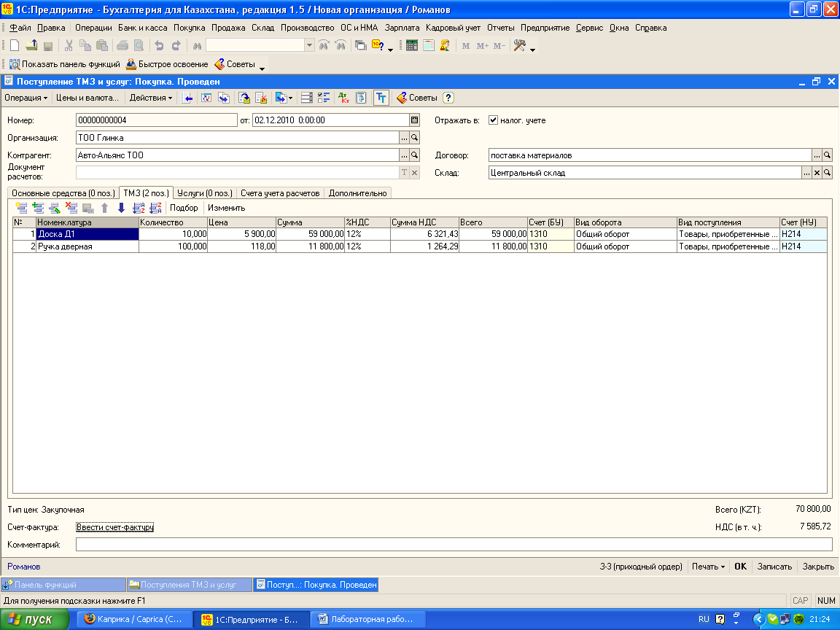The width and height of the screenshot is (840, 630).
Task: Open the calendar icon in main toolbar
Action: tap(428, 46)
